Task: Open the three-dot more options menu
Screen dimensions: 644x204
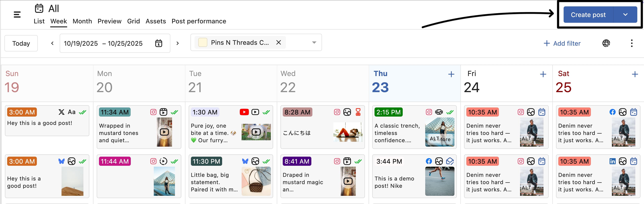Action: 631,43
